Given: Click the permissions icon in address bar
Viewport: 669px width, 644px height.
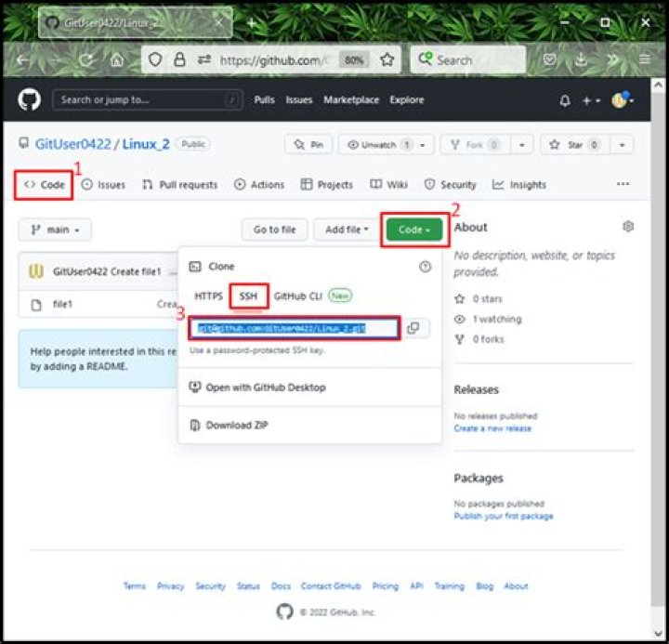Looking at the screenshot, I should [x=204, y=59].
